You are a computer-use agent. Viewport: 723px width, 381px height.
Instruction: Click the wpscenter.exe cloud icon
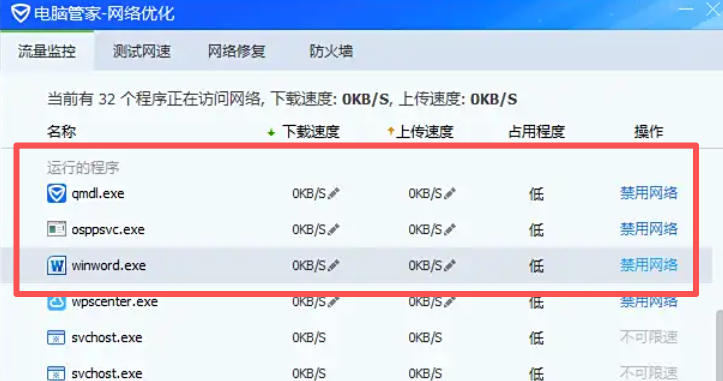tap(56, 303)
